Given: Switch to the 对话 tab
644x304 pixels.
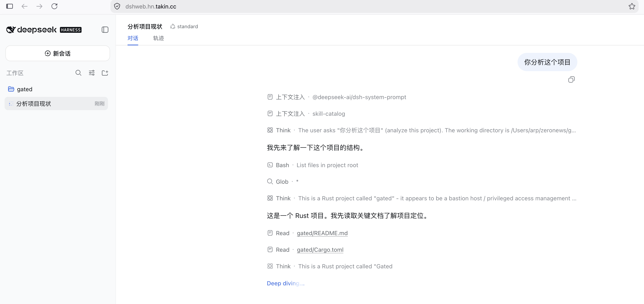Looking at the screenshot, I should [133, 38].
